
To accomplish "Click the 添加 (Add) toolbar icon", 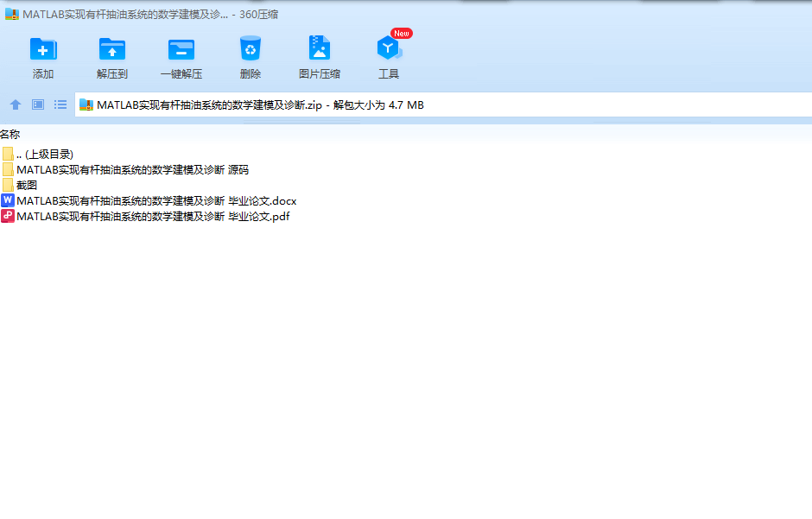I will (x=43, y=50).
